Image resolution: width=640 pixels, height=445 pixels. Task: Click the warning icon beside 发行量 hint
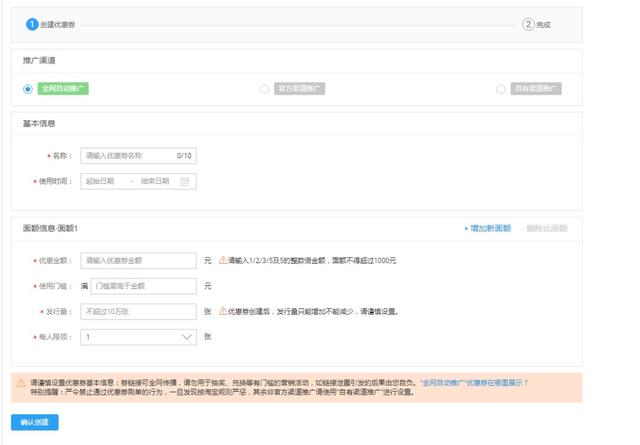(223, 311)
